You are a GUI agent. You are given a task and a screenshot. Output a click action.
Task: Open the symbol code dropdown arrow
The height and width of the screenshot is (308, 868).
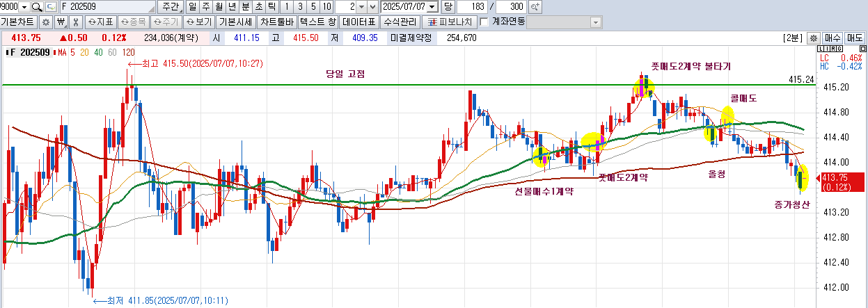point(25,6)
